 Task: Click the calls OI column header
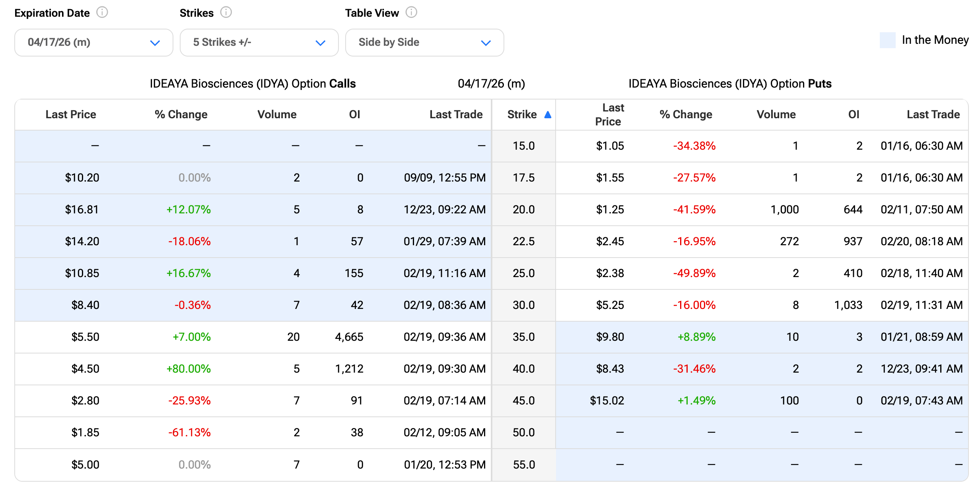[x=354, y=115]
